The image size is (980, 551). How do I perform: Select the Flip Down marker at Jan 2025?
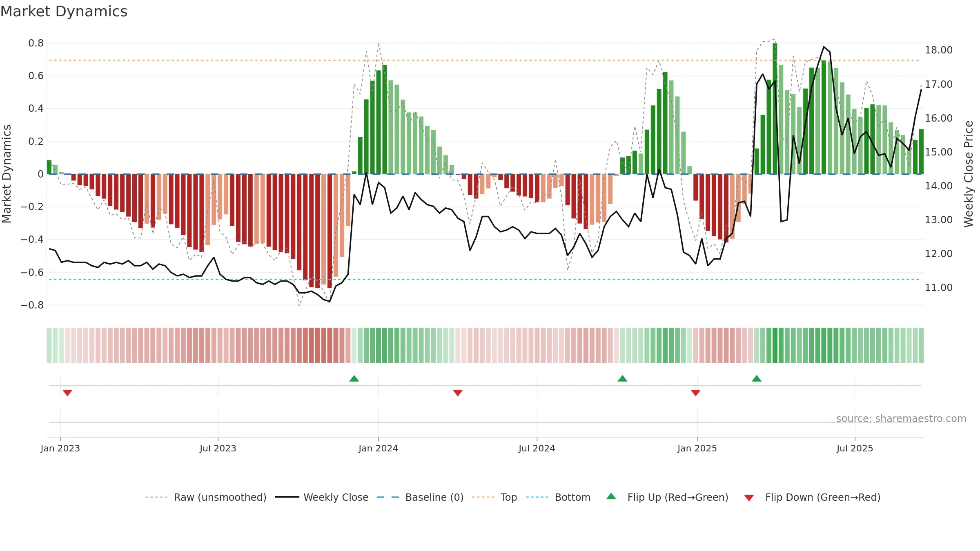pos(696,393)
